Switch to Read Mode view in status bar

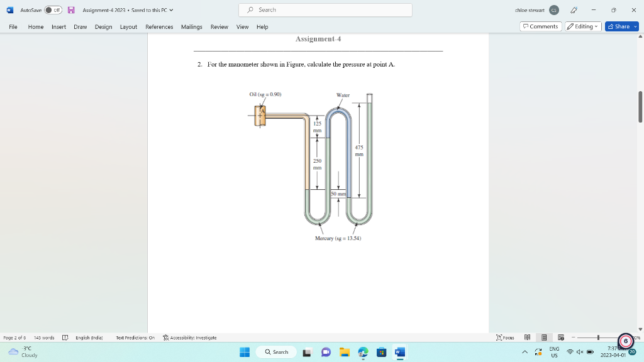[x=527, y=337]
